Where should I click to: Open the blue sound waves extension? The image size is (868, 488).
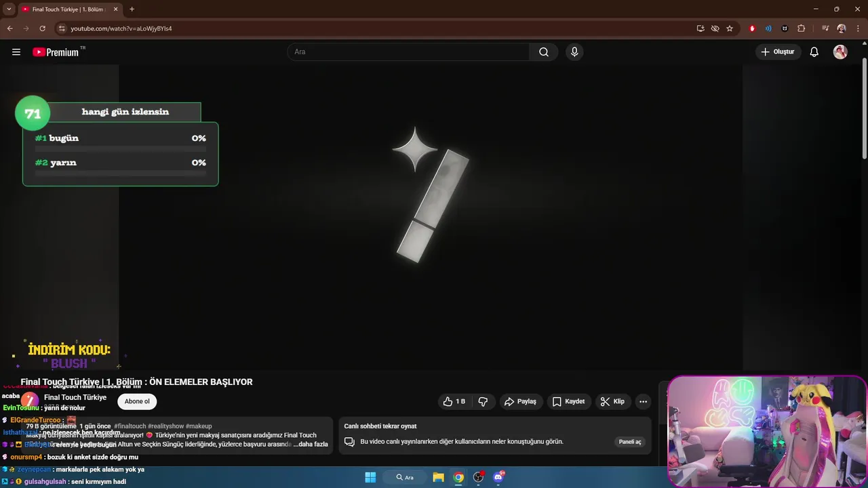point(768,28)
